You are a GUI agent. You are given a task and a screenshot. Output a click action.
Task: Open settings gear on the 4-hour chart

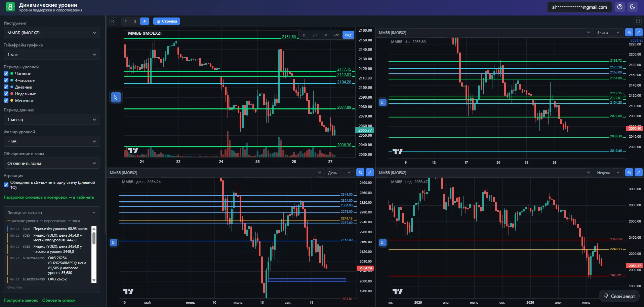pyautogui.click(x=629, y=32)
